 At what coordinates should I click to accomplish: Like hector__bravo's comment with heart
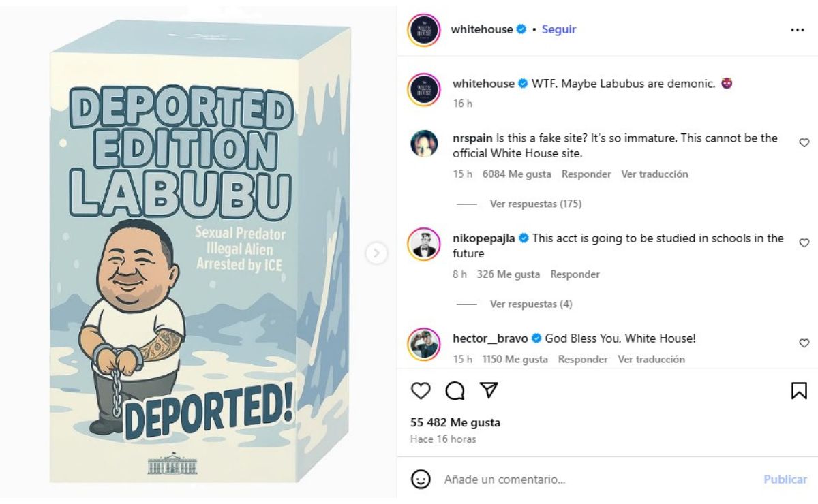[x=804, y=343]
